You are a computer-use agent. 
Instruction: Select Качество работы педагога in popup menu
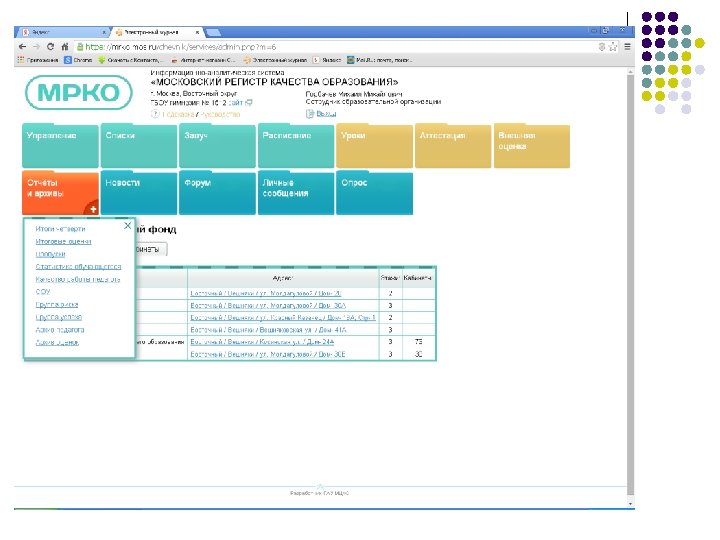point(78,279)
